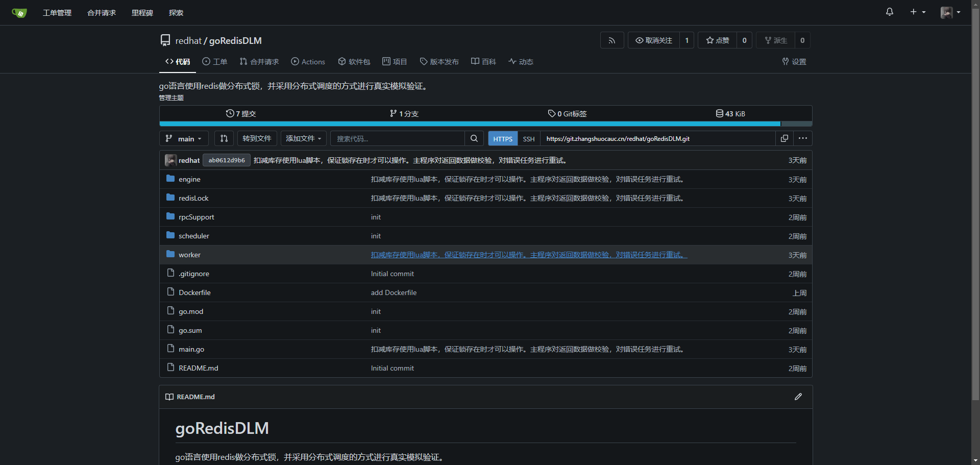The width and height of the screenshot is (980, 465).
Task: Click the language statistics bar
Action: click(485, 124)
